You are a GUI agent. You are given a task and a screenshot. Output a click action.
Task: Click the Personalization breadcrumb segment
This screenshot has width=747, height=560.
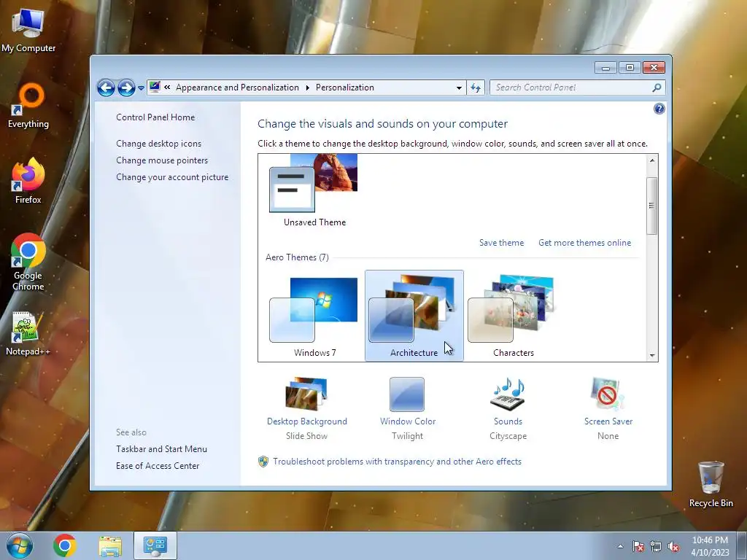tap(345, 87)
